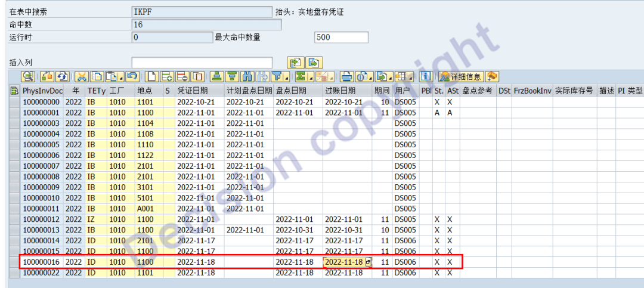Image resolution: width=644 pixels, height=288 pixels.
Task: Expand the views dropdown arrow
Action: 371,78
